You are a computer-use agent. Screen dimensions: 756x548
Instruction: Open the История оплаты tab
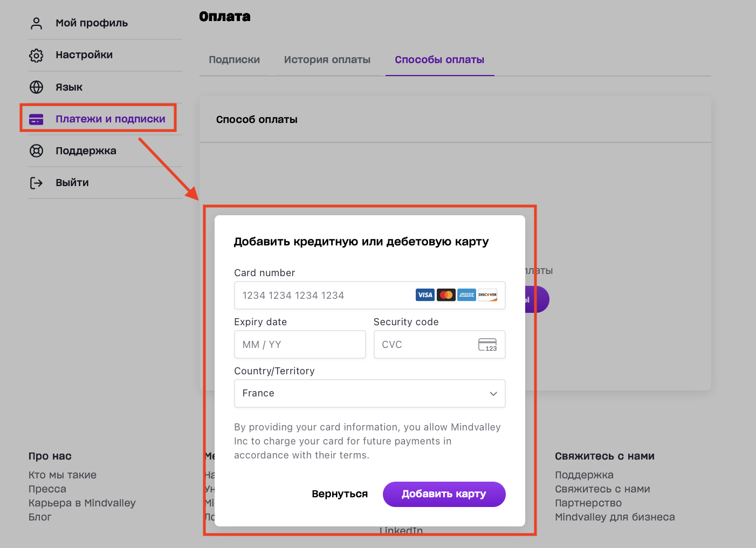[x=327, y=60]
